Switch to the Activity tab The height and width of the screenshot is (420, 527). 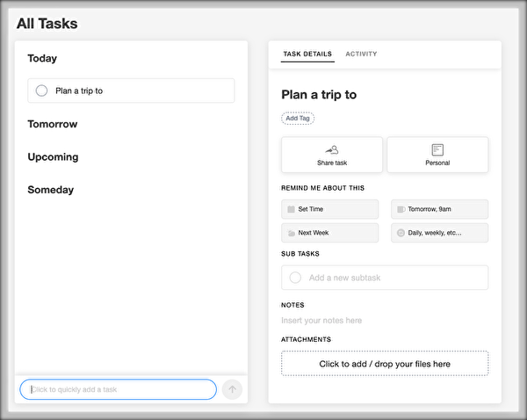click(361, 54)
